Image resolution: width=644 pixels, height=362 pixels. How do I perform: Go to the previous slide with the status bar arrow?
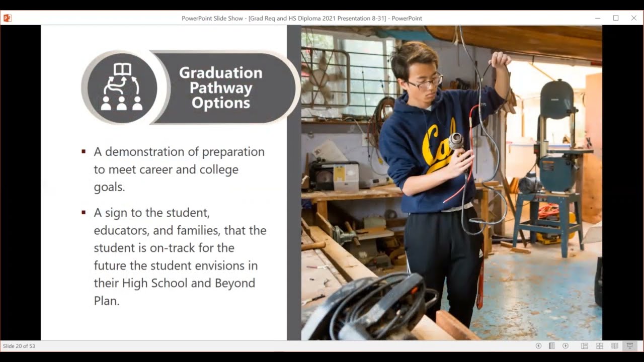(538, 346)
